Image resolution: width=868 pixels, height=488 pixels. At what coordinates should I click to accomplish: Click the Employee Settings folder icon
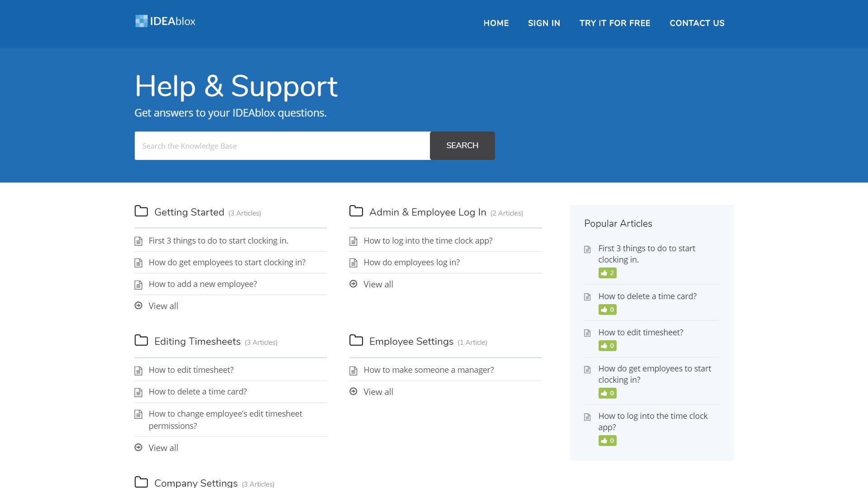click(x=356, y=340)
